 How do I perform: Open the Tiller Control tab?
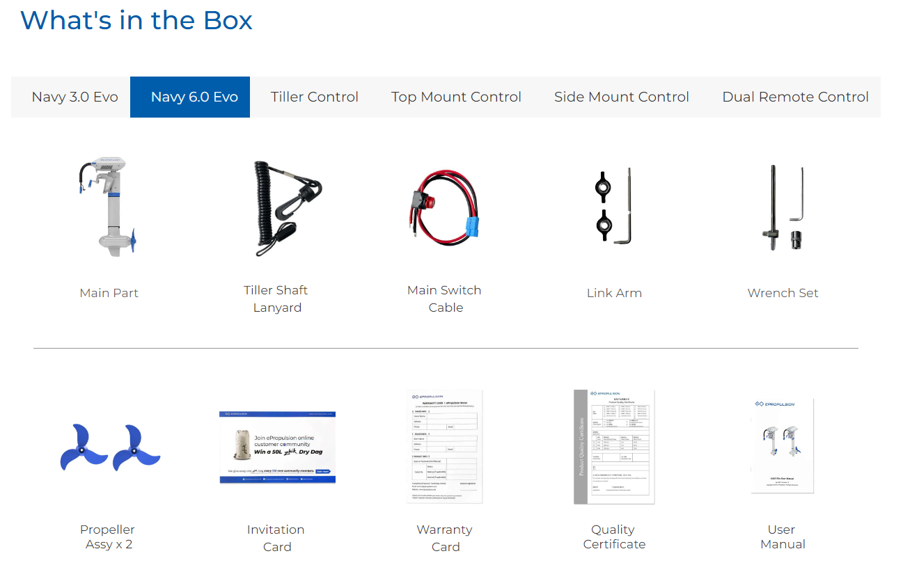click(x=315, y=97)
